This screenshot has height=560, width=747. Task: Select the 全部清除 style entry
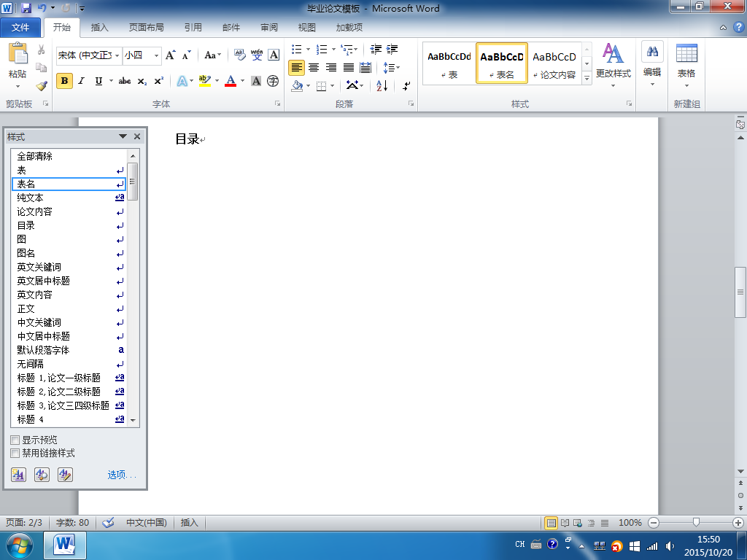[x=69, y=156]
